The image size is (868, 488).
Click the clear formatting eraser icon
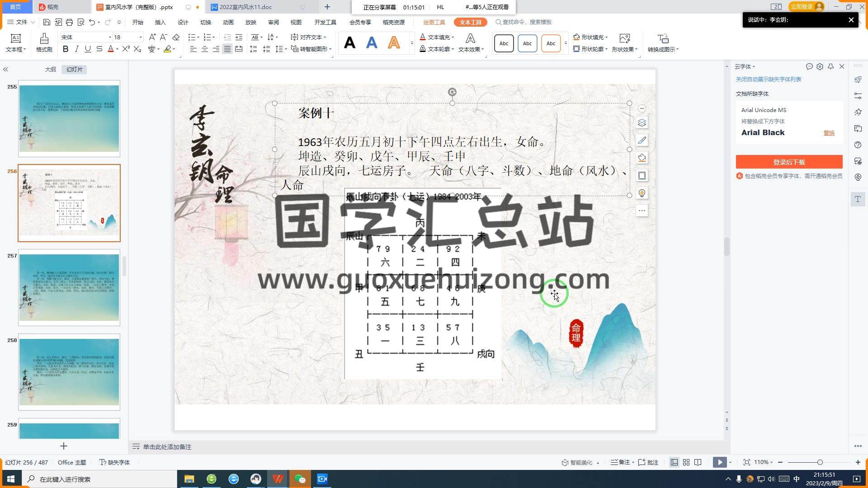point(176,37)
